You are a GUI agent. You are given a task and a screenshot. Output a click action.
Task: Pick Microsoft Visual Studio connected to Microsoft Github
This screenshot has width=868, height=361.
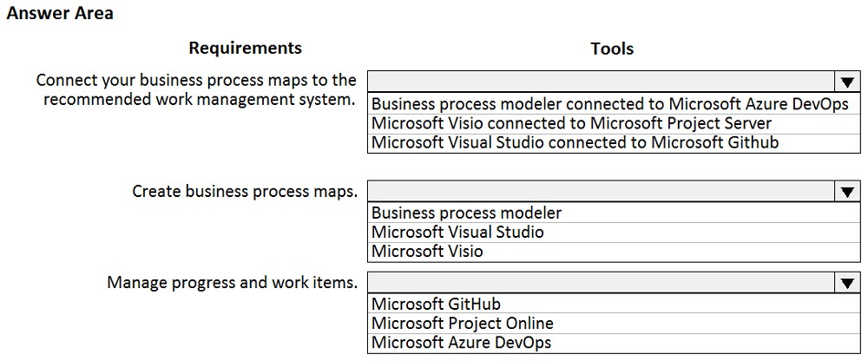[x=614, y=142]
